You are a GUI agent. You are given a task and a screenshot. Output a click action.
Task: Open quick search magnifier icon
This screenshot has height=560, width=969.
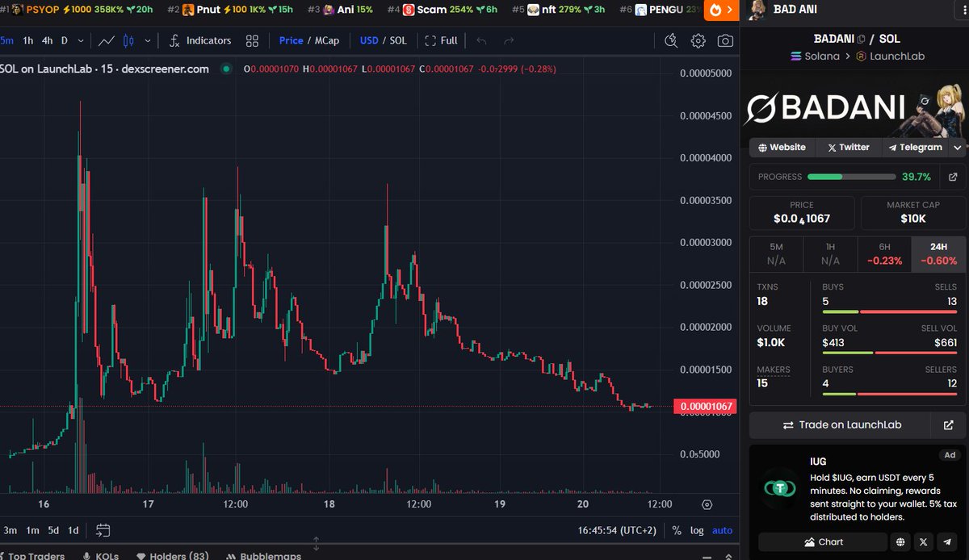[671, 40]
